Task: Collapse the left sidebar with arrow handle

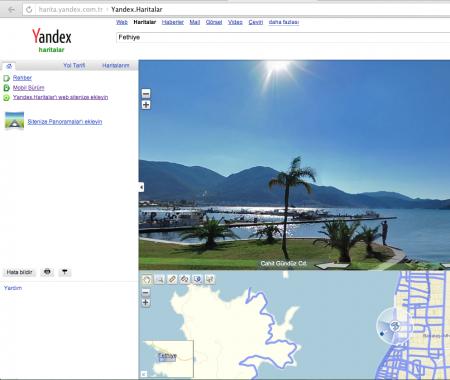Action: tap(141, 187)
